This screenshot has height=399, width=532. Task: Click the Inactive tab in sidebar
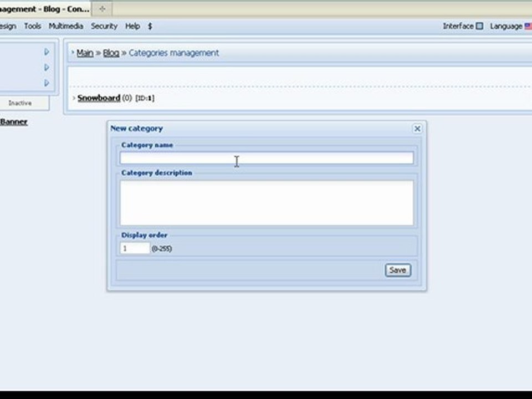click(x=21, y=103)
